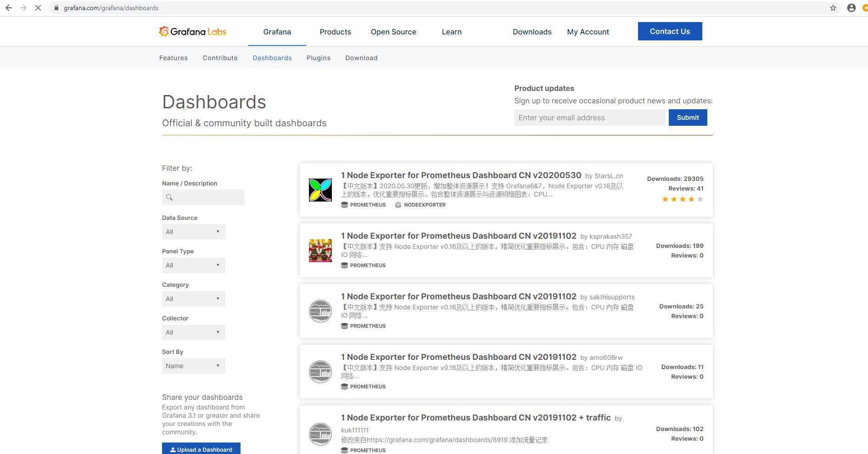The width and height of the screenshot is (868, 454).
Task: Click ksprakash357 dashboard avatar thumbnail
Action: 320,251
